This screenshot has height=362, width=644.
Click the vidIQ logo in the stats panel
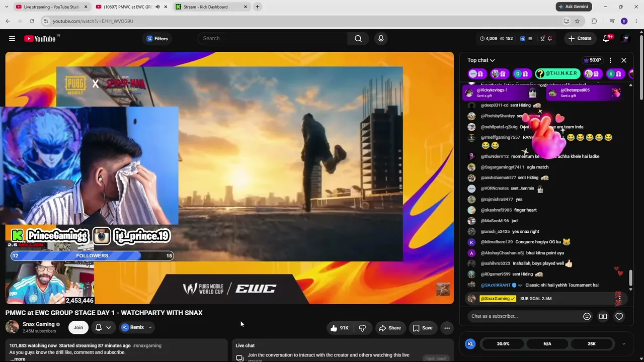[x=470, y=344]
